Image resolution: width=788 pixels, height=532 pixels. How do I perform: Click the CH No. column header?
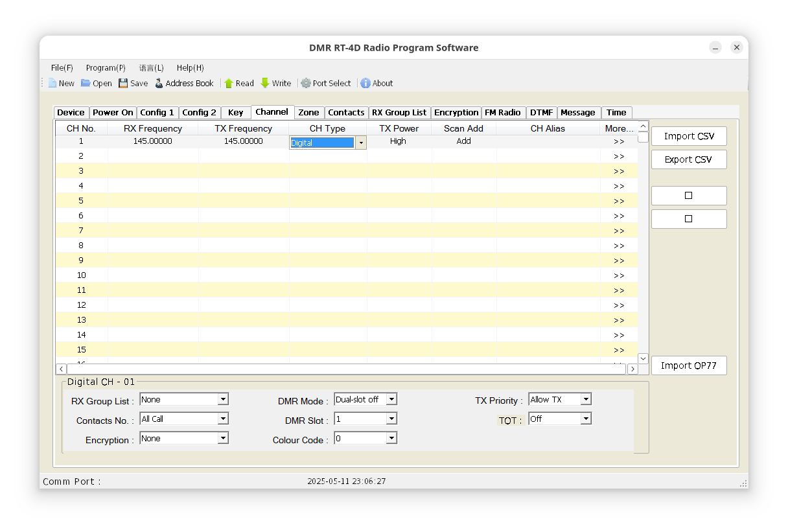point(81,128)
